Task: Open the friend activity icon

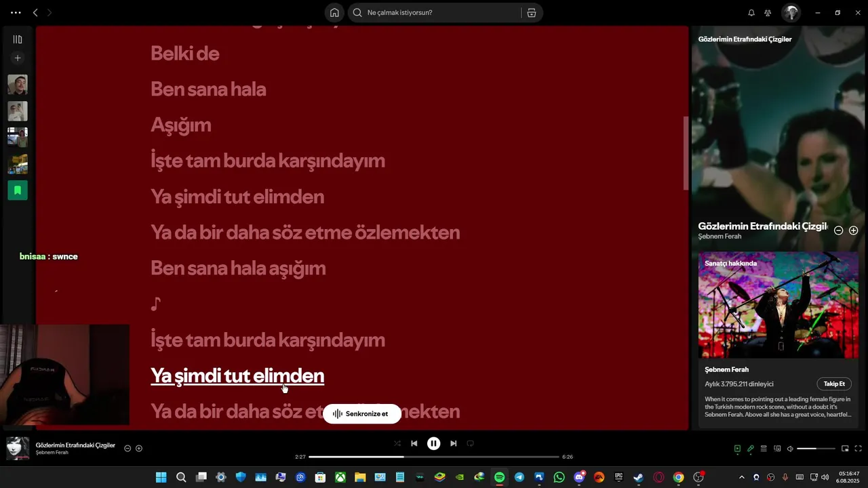Action: tap(768, 12)
